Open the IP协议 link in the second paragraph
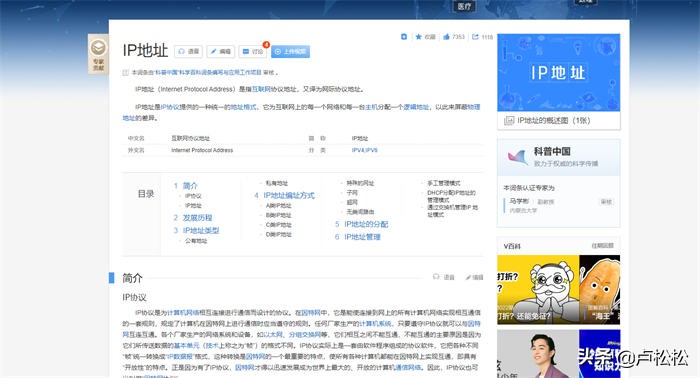Screen dimensions: 700x378 coord(170,107)
